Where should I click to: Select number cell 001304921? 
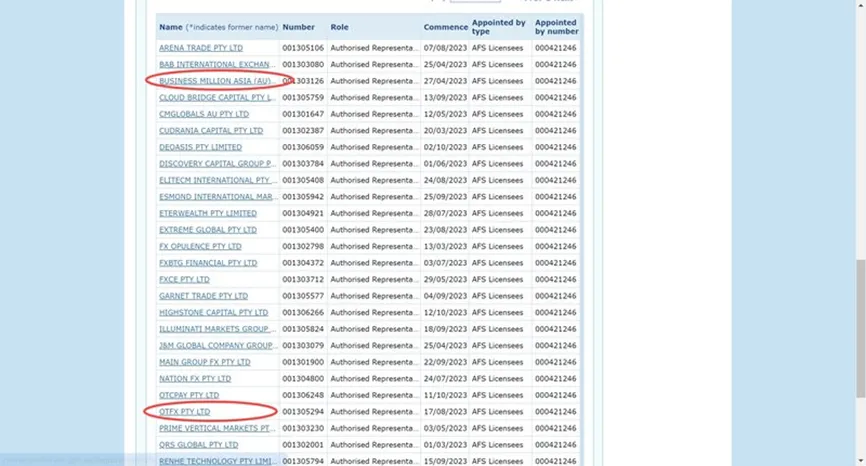[x=303, y=214]
